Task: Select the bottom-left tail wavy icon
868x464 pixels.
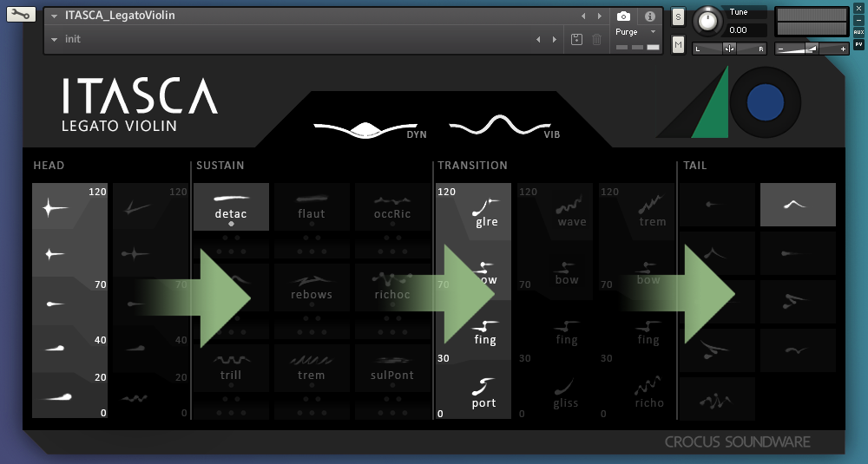Action: coord(718,399)
